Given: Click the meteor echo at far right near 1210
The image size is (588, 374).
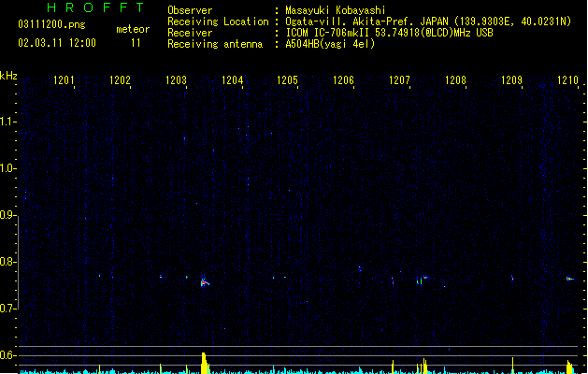Looking at the screenshot, I should [570, 279].
